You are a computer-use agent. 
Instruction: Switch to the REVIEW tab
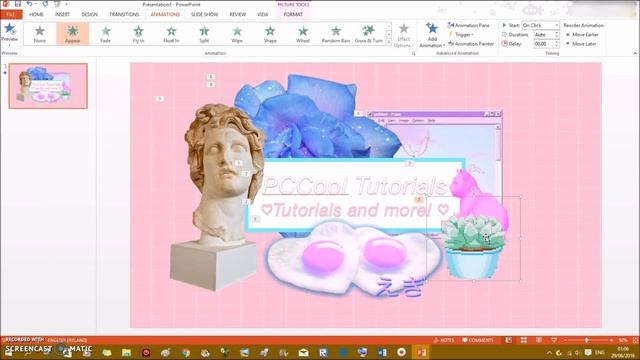click(x=238, y=14)
